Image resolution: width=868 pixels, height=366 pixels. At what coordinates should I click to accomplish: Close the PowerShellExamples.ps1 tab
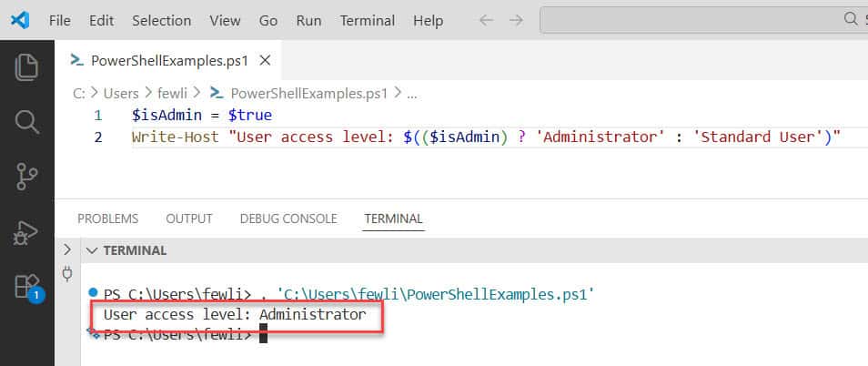point(265,60)
